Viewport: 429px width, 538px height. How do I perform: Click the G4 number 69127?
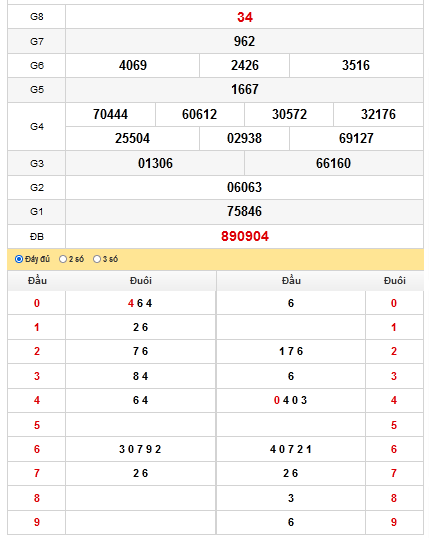[x=356, y=139]
